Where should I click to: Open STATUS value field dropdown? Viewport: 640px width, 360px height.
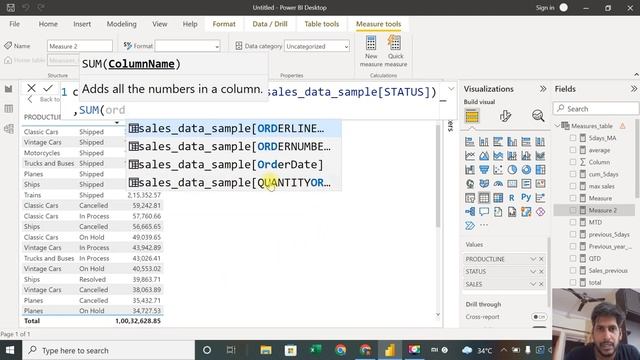point(533,271)
